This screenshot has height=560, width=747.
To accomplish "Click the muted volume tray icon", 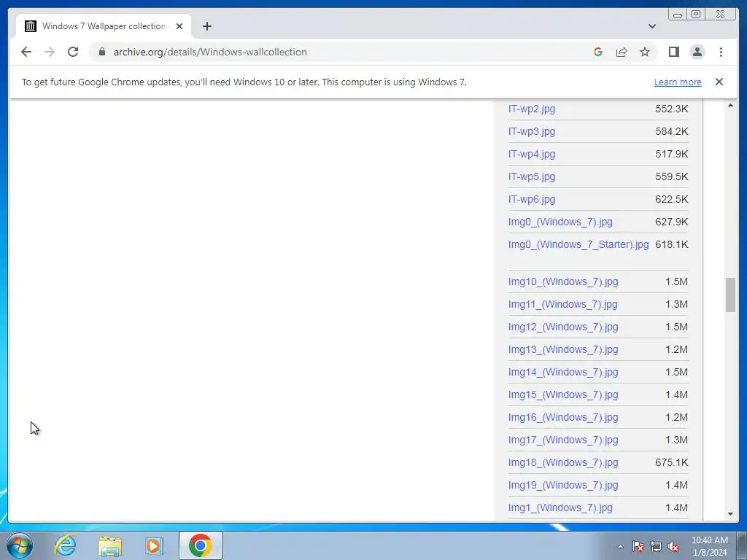I will tap(673, 546).
